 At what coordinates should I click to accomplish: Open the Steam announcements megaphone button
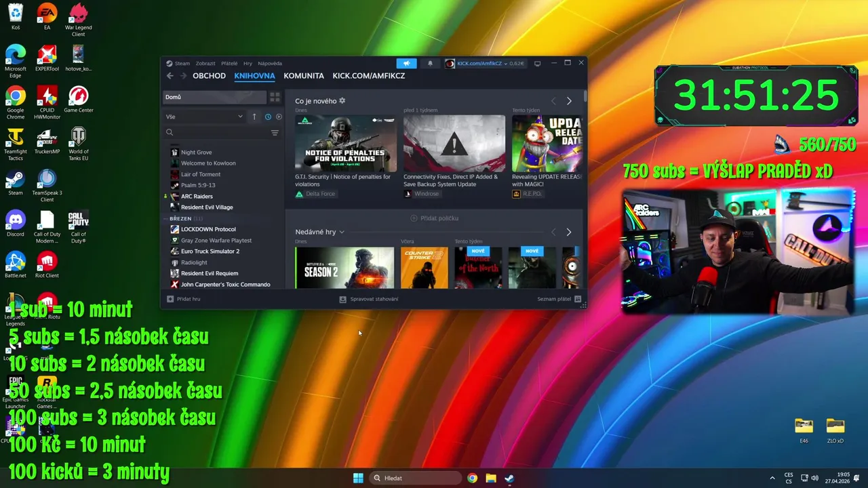pos(406,63)
